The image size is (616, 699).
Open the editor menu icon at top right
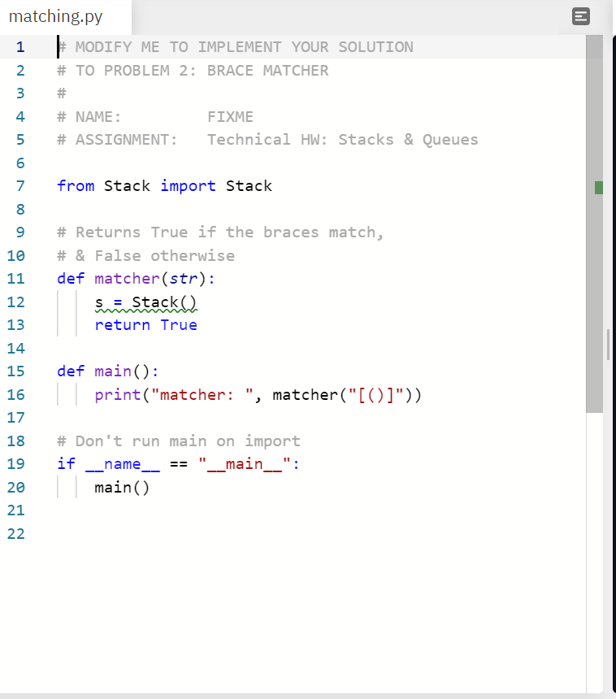click(581, 16)
